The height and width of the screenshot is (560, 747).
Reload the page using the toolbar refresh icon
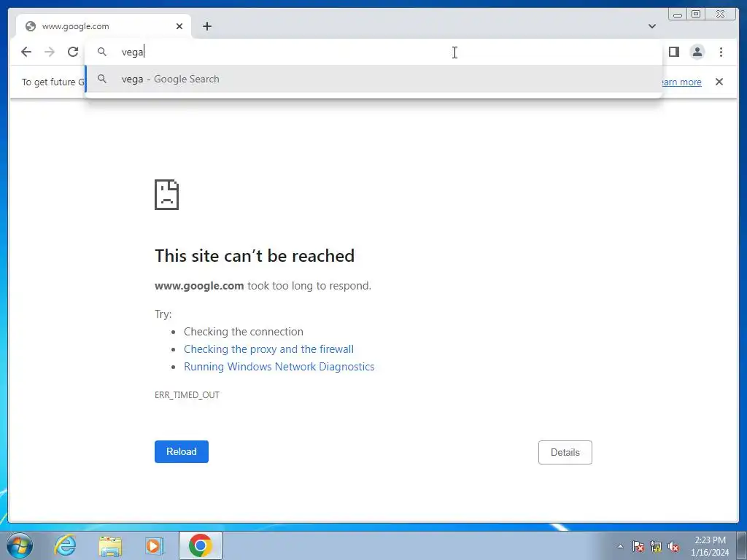tap(73, 52)
